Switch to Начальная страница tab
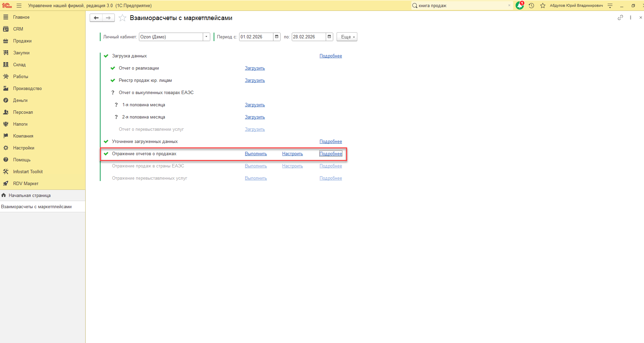Screen dimensions: 644x343 30,195
